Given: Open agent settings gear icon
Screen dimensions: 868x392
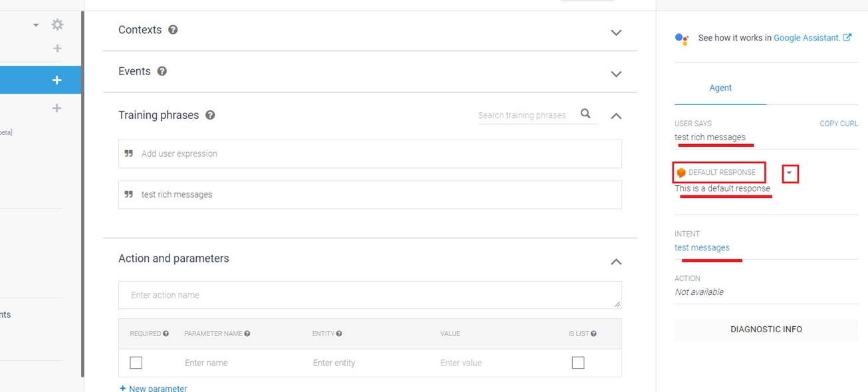Looking at the screenshot, I should pos(58,25).
